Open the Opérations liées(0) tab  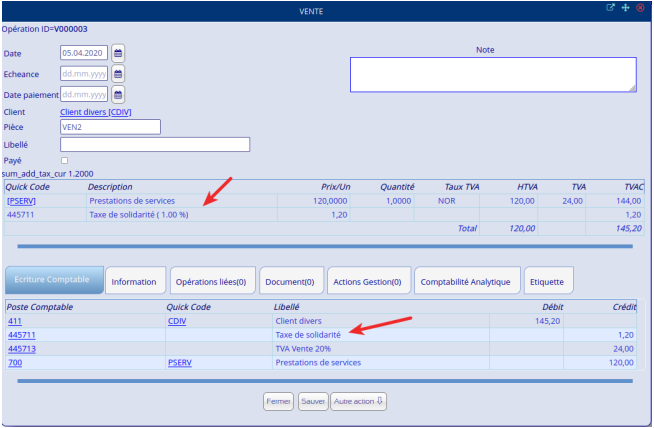pos(213,282)
